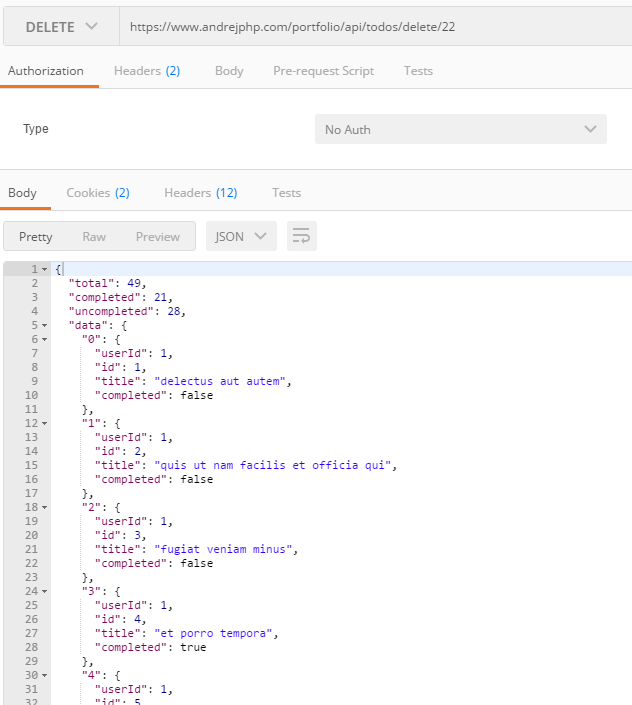Open the response Tests tab
Image resolution: width=632 pixels, height=705 pixels.
(286, 193)
